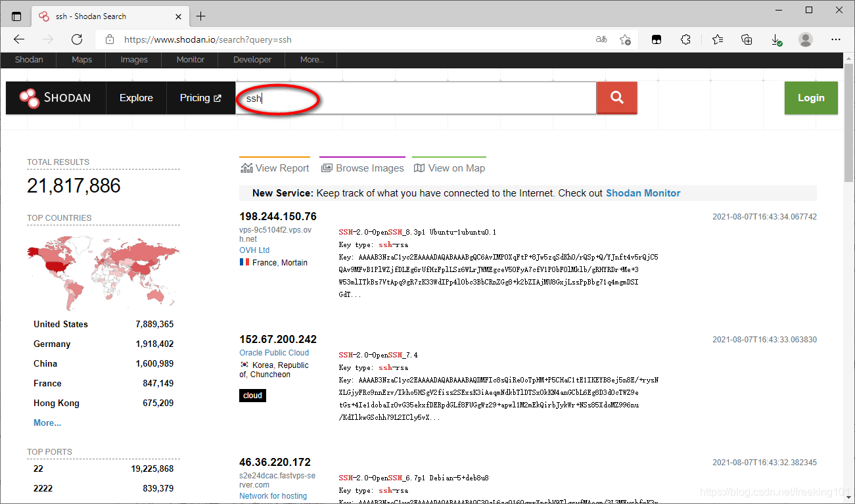Click the dark extension icon beside favorites star

656,39
